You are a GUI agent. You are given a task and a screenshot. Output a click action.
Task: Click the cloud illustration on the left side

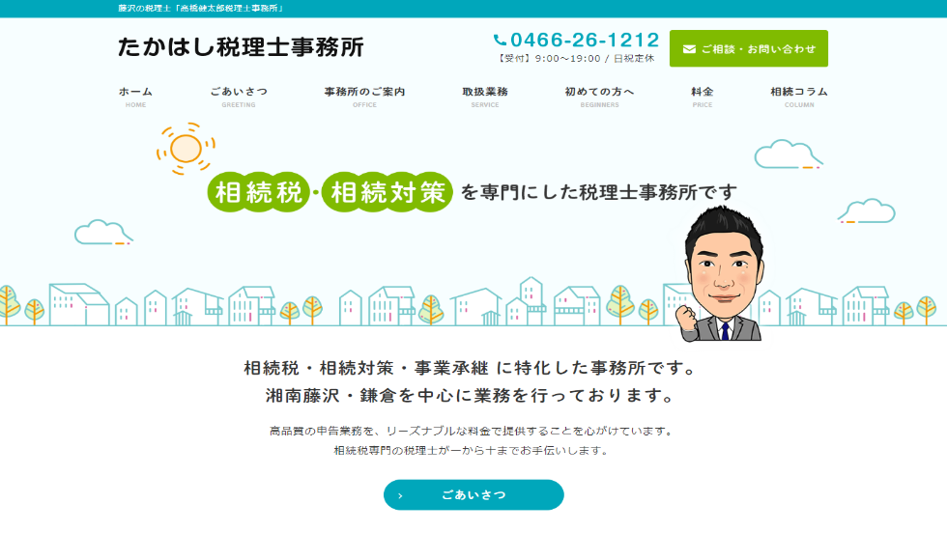102,233
